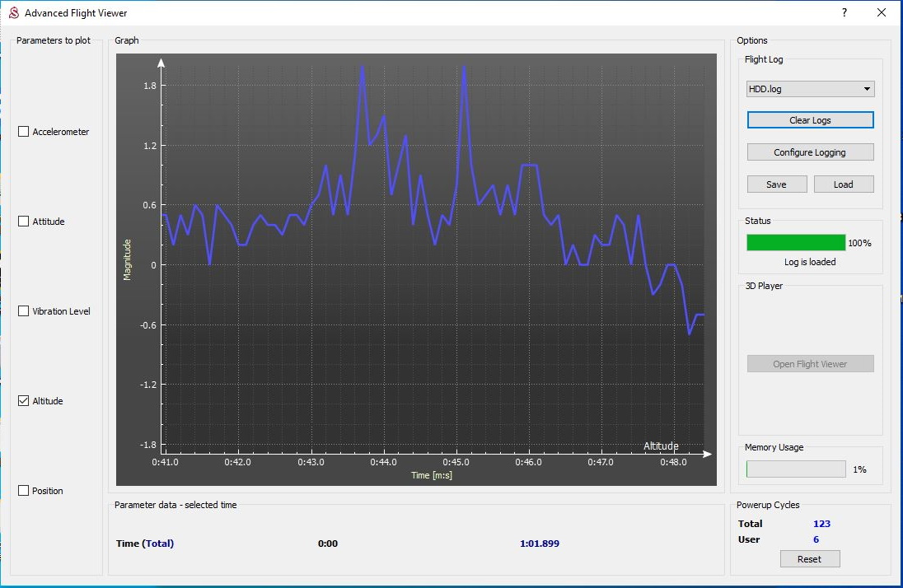Open Configure Logging settings
Viewport: 903px width, 588px height.
pos(810,152)
